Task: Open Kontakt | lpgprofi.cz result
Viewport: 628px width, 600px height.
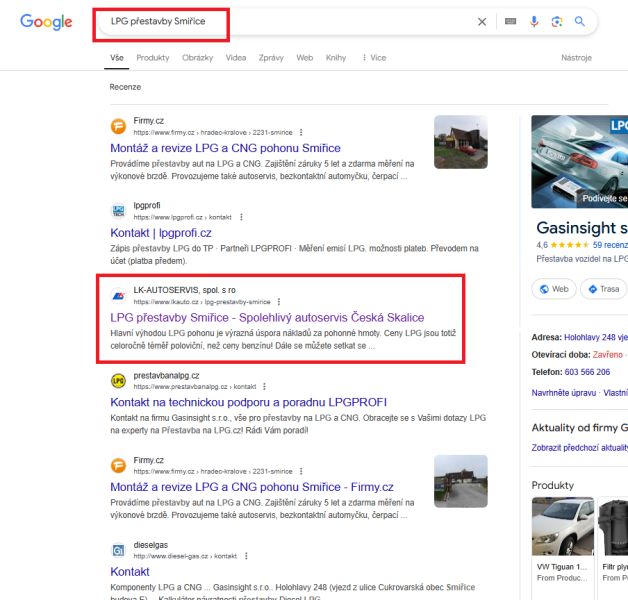Action: pyautogui.click(x=161, y=233)
